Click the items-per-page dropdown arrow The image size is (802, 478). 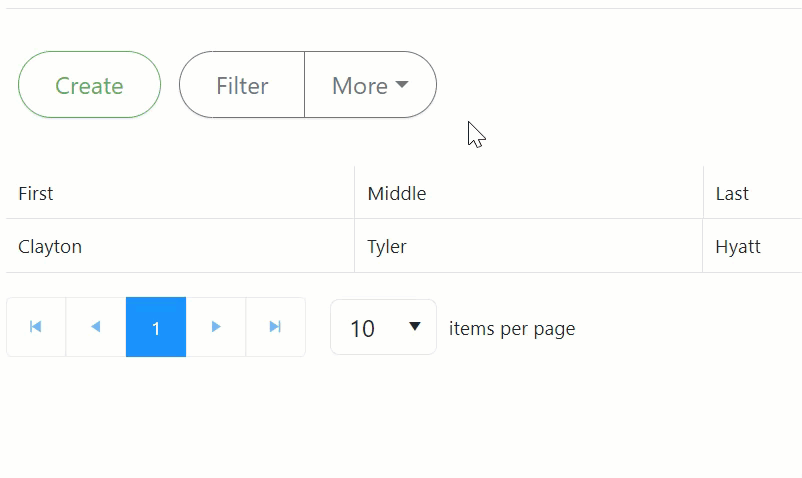pos(415,327)
